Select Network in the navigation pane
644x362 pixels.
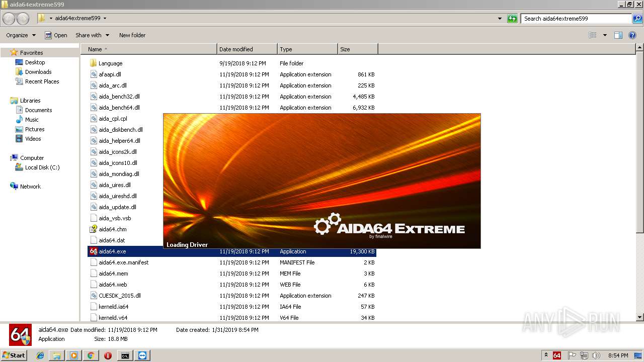click(x=30, y=187)
